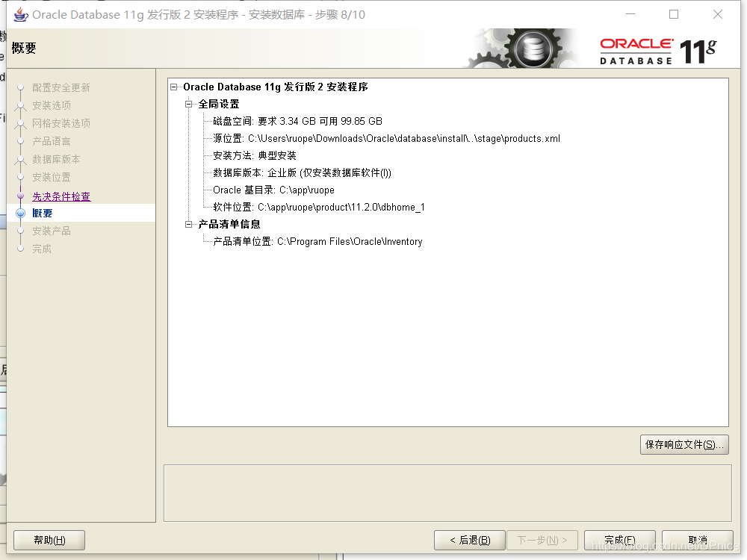Collapse the 产品清单信息 tree section

click(189, 224)
